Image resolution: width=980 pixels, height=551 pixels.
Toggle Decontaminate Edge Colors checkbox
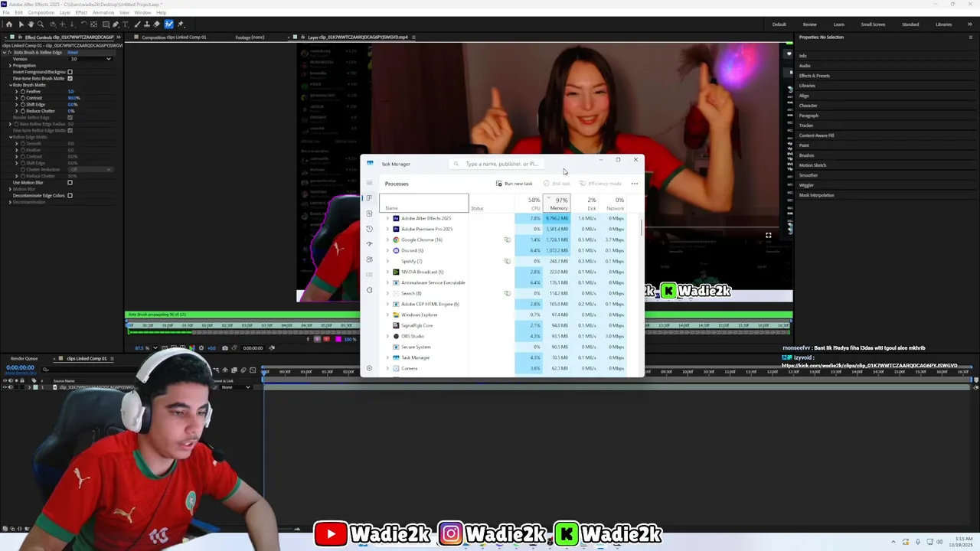click(70, 195)
